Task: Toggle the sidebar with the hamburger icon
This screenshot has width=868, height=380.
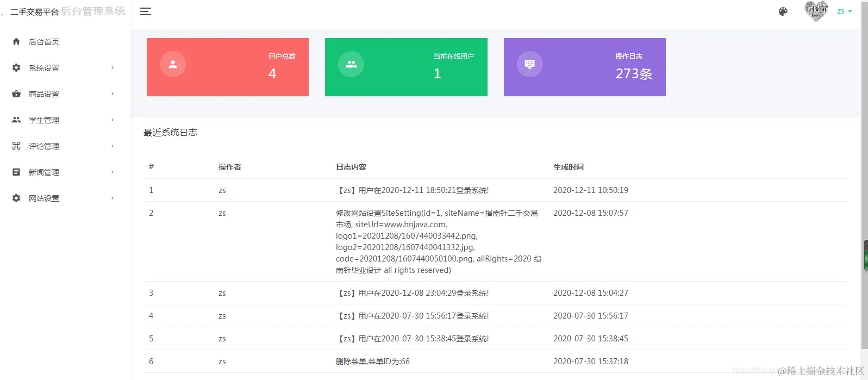Action: coord(146,11)
